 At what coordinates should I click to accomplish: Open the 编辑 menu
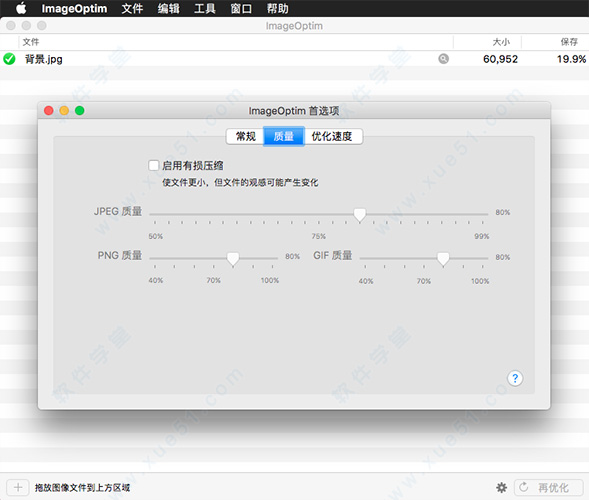tap(168, 8)
